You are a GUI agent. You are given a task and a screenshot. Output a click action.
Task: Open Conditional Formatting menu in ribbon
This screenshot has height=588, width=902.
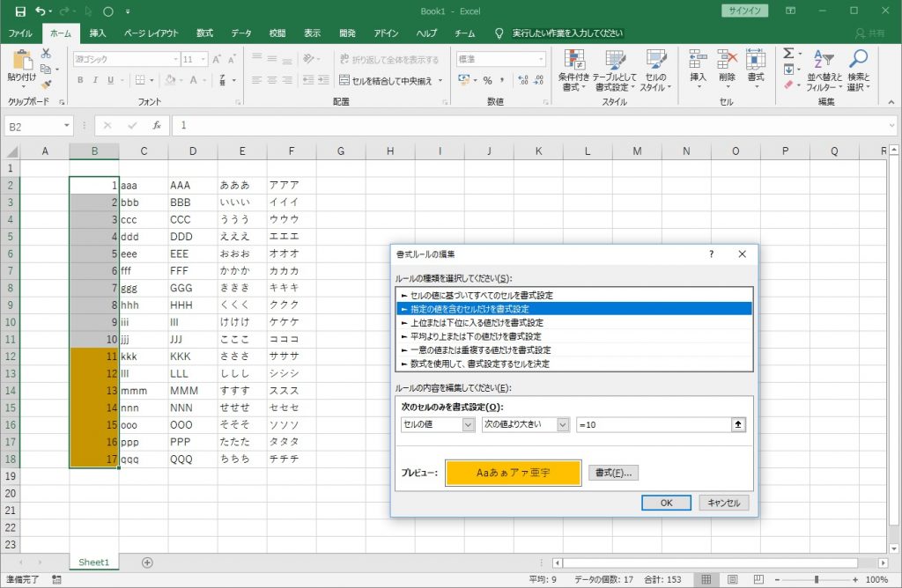[573, 70]
